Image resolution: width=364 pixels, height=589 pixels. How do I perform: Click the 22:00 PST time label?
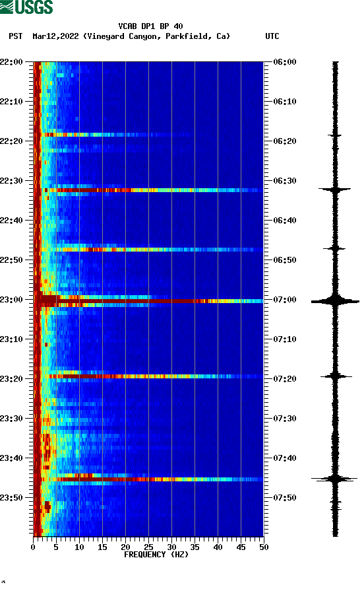(x=11, y=62)
